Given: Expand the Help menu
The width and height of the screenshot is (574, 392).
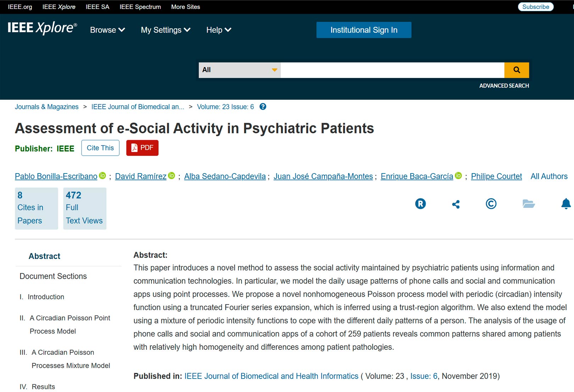Looking at the screenshot, I should point(219,30).
